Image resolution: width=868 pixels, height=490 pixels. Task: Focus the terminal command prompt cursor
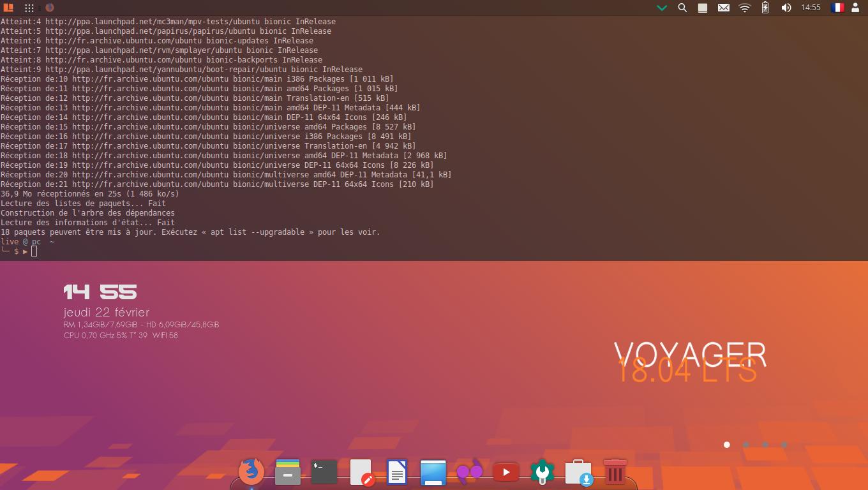click(x=34, y=251)
